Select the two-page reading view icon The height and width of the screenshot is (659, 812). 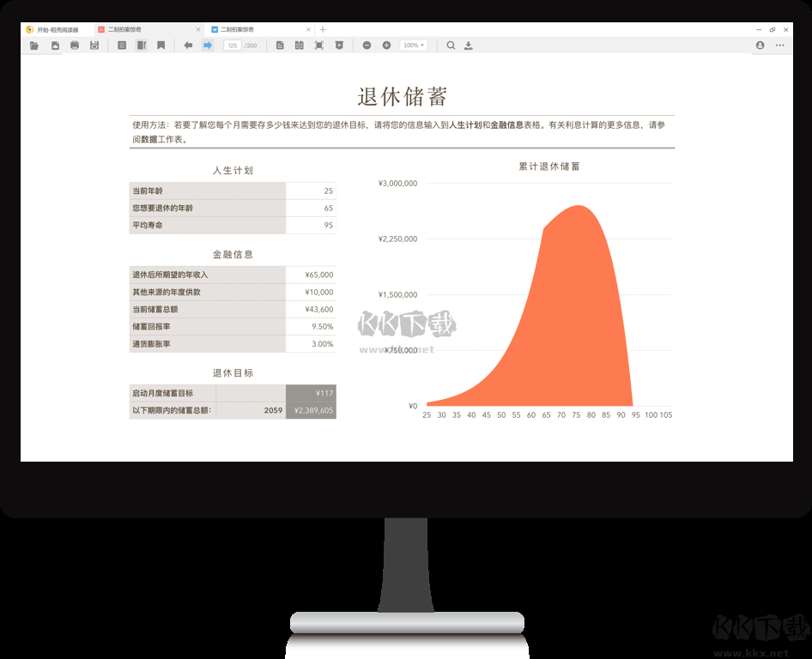point(297,45)
